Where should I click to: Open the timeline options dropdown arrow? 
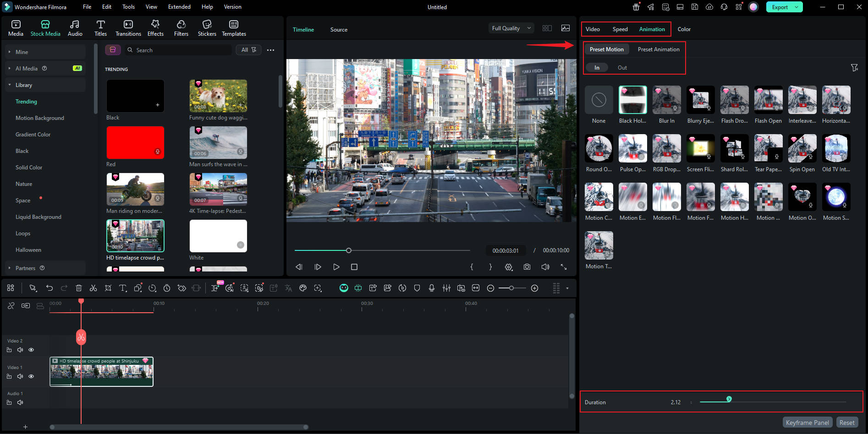click(x=567, y=288)
